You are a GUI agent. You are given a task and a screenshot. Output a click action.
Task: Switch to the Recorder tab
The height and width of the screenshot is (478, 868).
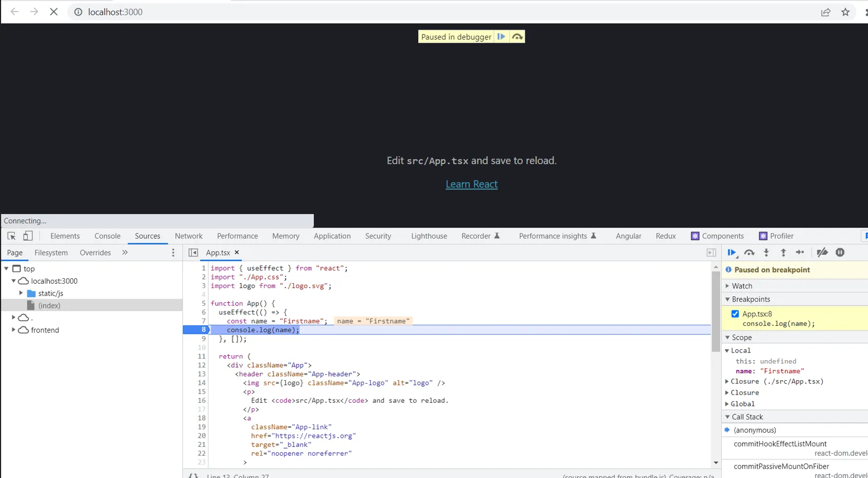(x=480, y=236)
